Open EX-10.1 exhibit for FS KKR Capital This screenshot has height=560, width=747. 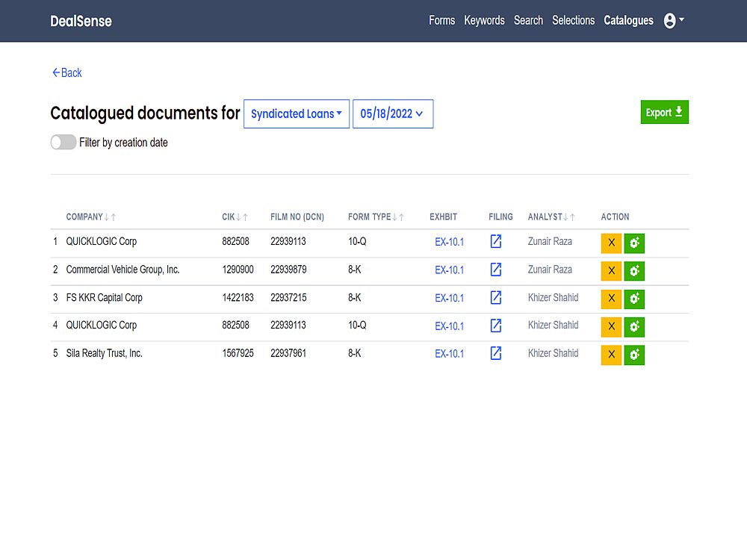tap(449, 298)
